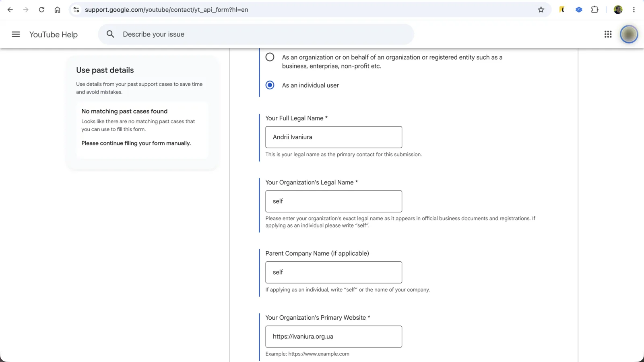Click the browser address bar URL
Screen dimensions: 644x362
[x=166, y=10]
